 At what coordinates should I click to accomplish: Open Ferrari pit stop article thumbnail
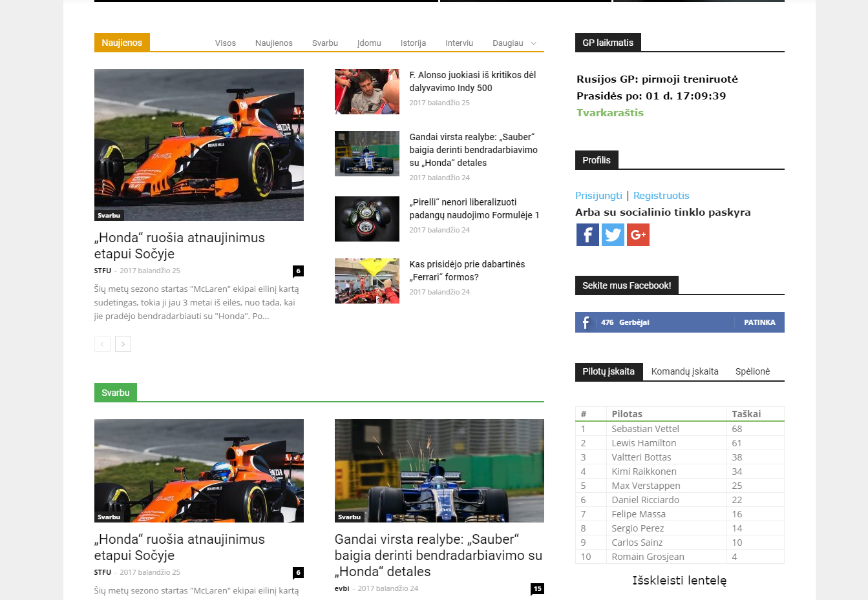click(x=367, y=281)
